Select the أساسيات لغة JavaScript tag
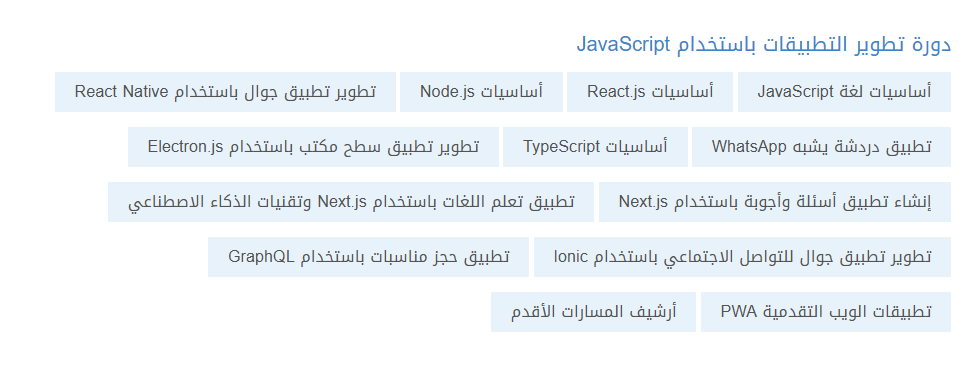The height and width of the screenshot is (370, 971). [x=844, y=92]
